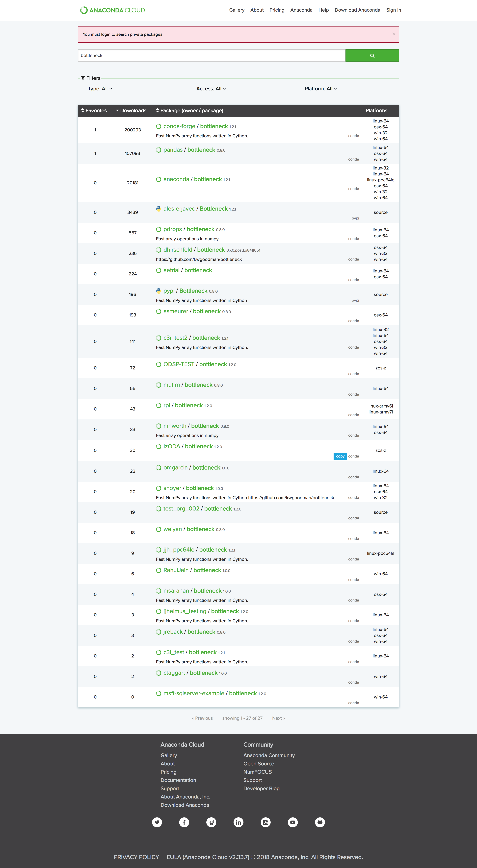Viewport: 477px width, 868px height.
Task: Open the Pricing menu item in header
Action: click(277, 10)
